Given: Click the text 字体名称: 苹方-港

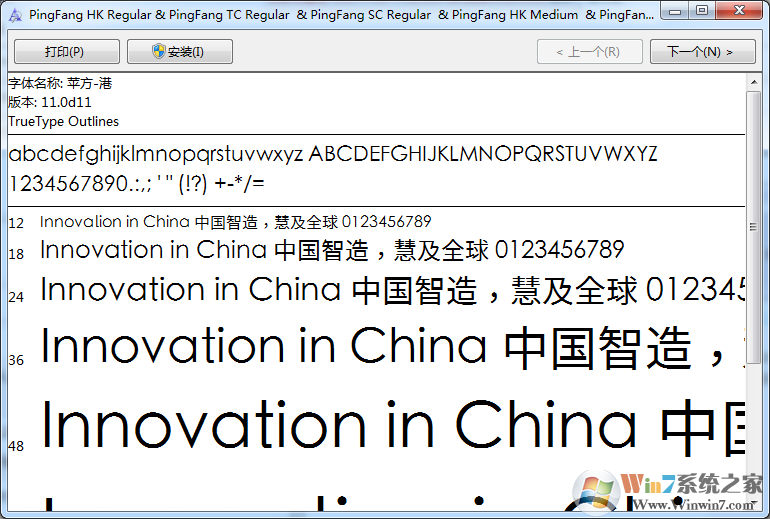Looking at the screenshot, I should [60, 83].
